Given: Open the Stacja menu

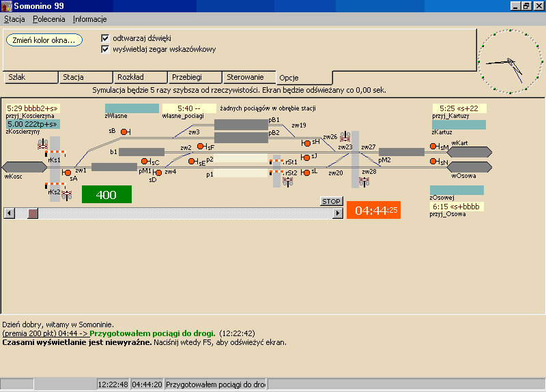Looking at the screenshot, I should tap(14, 20).
